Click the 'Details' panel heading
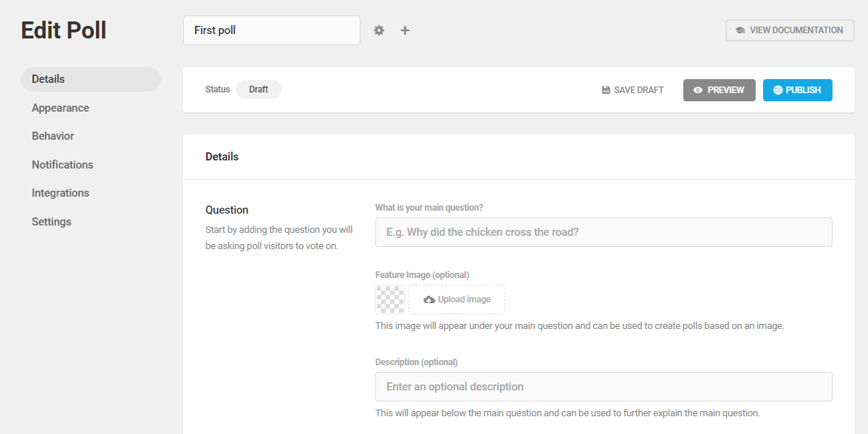The width and height of the screenshot is (868, 434). 222,157
